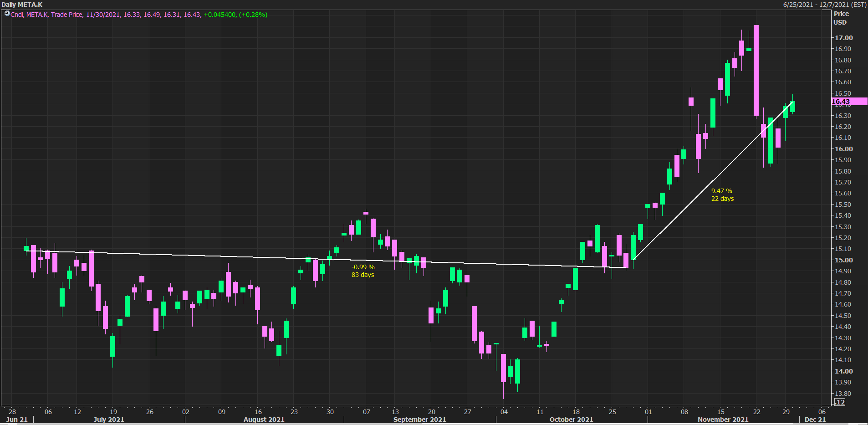Click the November 2021 month label
The image size is (868, 425).
click(x=723, y=420)
